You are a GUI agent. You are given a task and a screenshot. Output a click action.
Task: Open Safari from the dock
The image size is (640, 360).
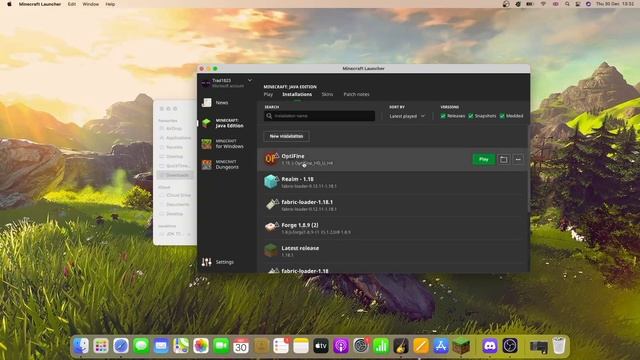pos(121,346)
